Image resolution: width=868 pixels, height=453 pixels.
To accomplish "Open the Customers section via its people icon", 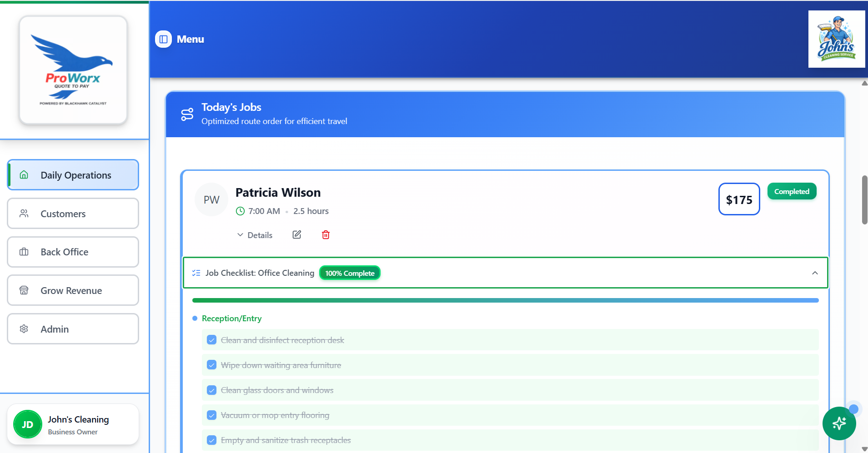I will pyautogui.click(x=24, y=214).
